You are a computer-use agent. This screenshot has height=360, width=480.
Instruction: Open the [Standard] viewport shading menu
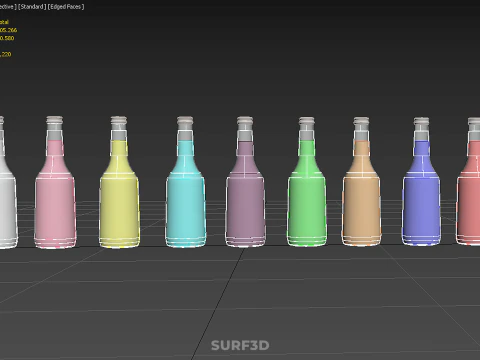[x=32, y=7]
